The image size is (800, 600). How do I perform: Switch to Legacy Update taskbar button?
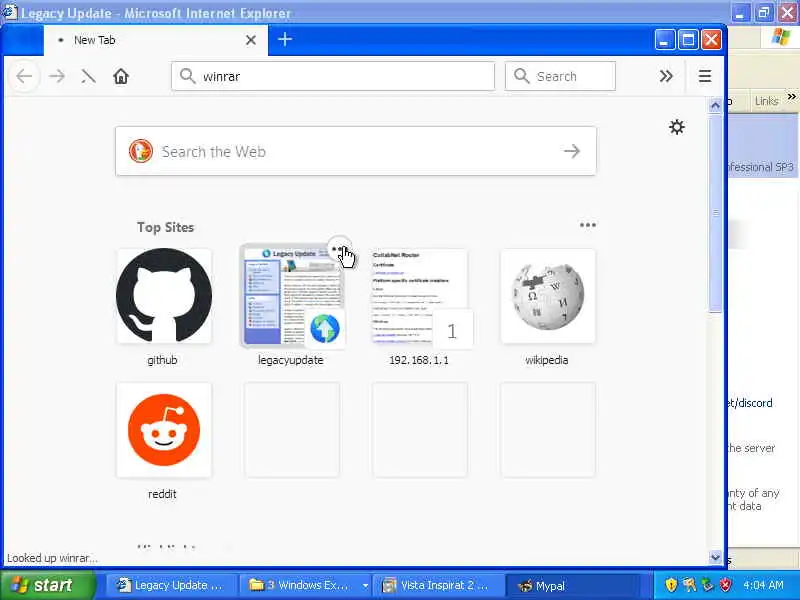(x=169, y=585)
